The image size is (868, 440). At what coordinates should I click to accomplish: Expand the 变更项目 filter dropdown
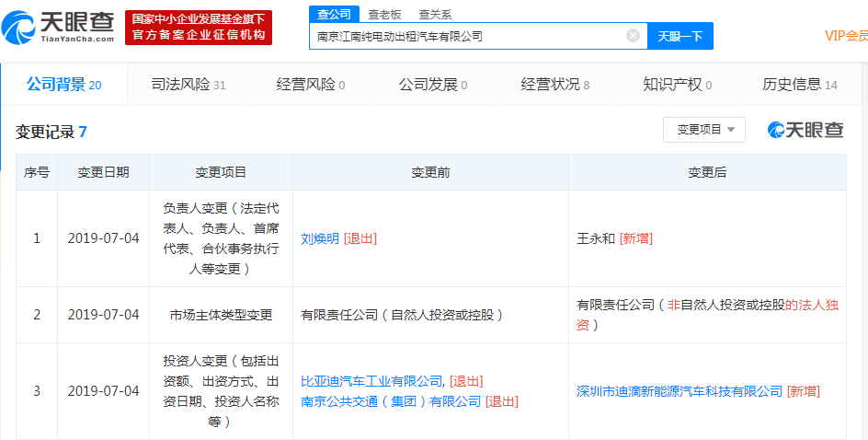tap(704, 130)
